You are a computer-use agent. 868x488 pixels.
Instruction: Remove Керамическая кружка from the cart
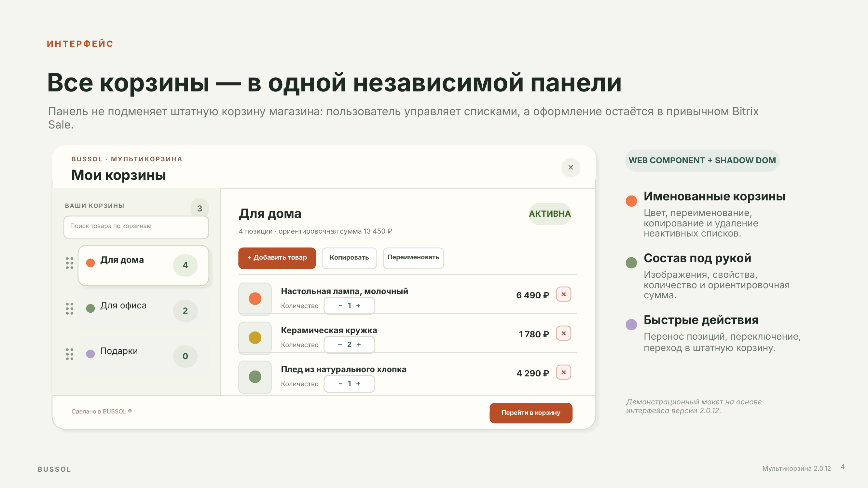[563, 333]
